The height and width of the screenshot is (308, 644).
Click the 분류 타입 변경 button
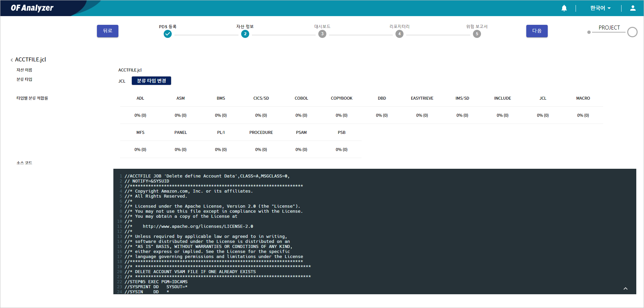pyautogui.click(x=151, y=81)
